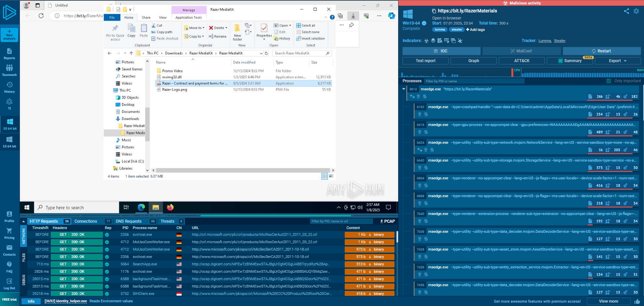Viewport: 644px width, 306px height.
Task: Click the Explorer help question-mark icon
Action: coord(332,17)
